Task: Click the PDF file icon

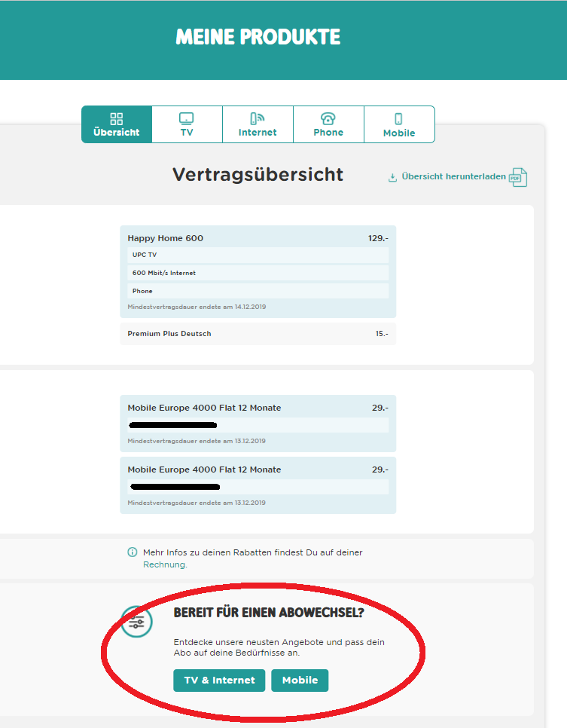Action: pyautogui.click(x=518, y=177)
